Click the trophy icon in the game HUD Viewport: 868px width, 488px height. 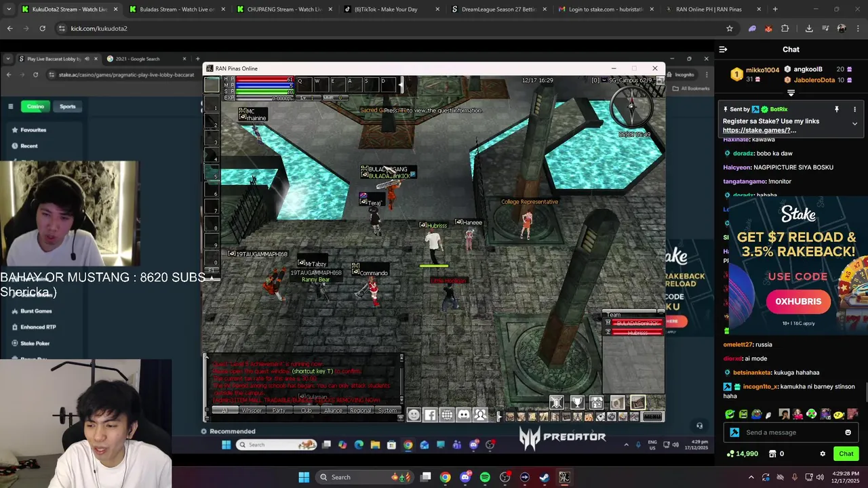point(577,403)
